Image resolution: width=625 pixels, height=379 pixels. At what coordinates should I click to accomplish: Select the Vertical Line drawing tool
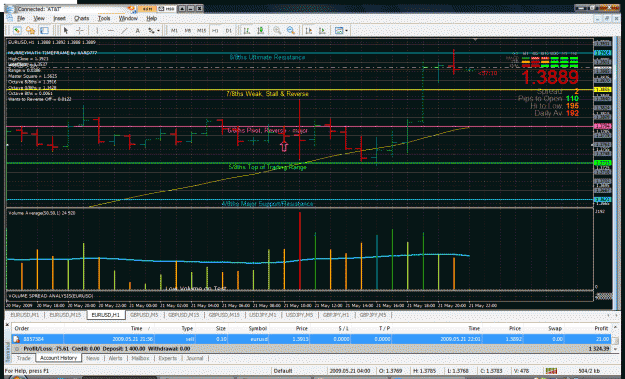pos(96,30)
